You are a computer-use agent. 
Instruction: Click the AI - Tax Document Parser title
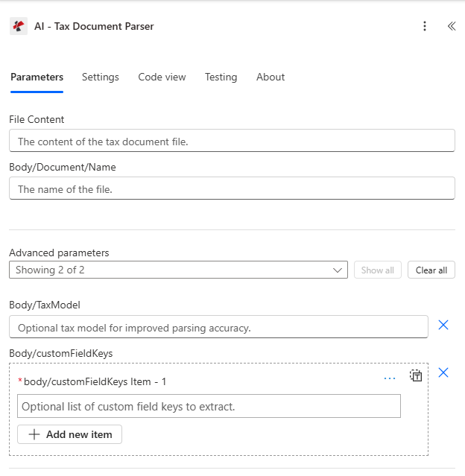point(94,26)
